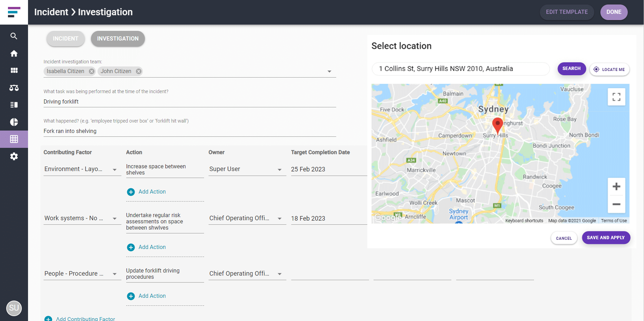Expand the incident investigation team dropdown arrow
Image resolution: width=644 pixels, height=321 pixels.
[x=329, y=71]
